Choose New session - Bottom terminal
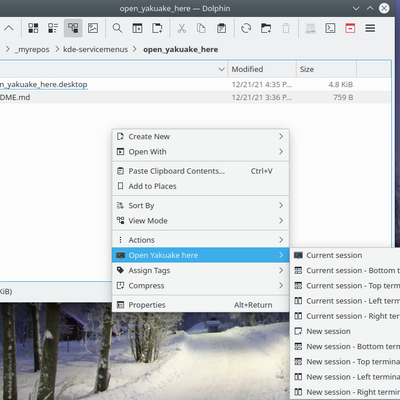The height and width of the screenshot is (400, 400). (x=346, y=347)
